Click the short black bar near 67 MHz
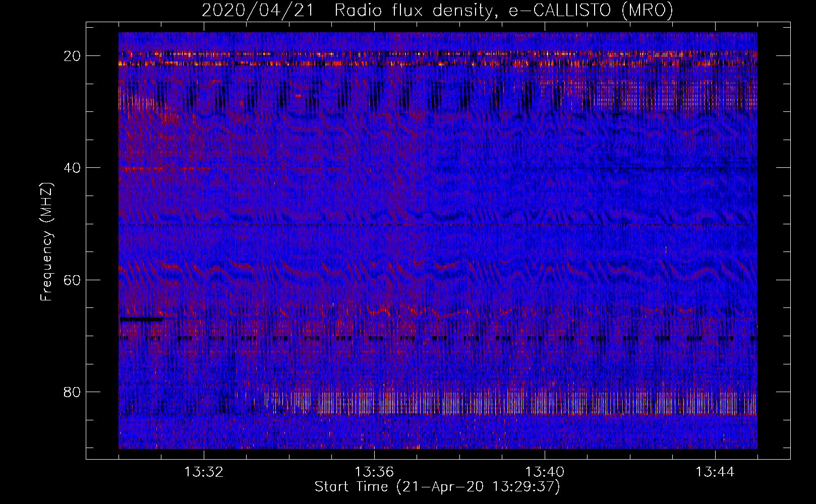 coord(141,319)
